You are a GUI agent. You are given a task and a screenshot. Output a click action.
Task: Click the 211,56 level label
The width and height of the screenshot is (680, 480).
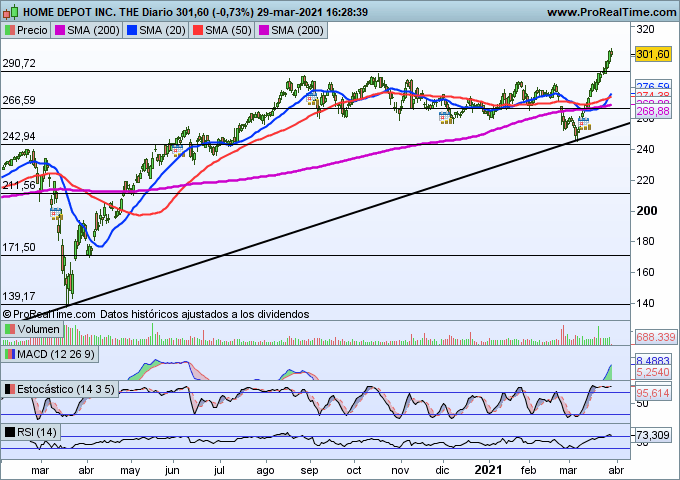tap(19, 185)
